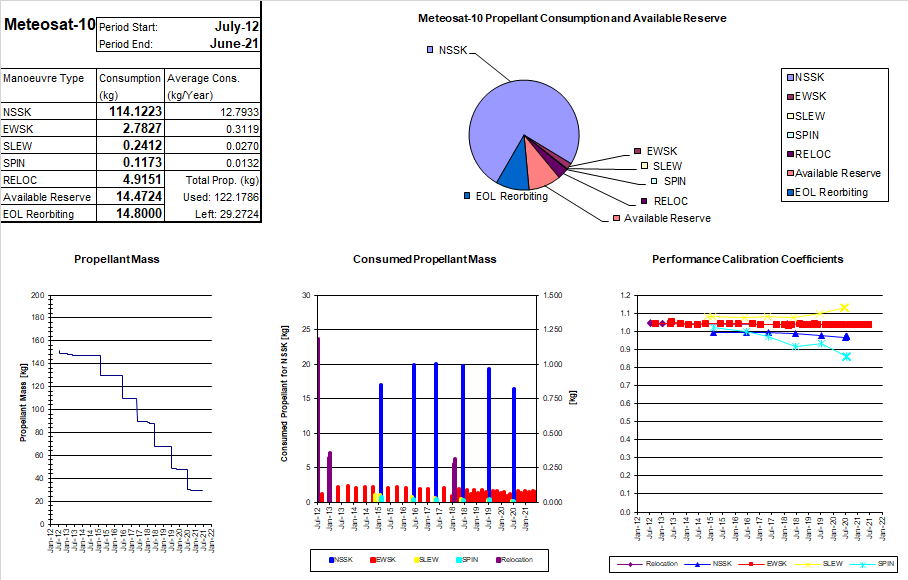Click the NSSK color swatch in pie legend
The height and width of the screenshot is (580, 908).
pyautogui.click(x=790, y=78)
